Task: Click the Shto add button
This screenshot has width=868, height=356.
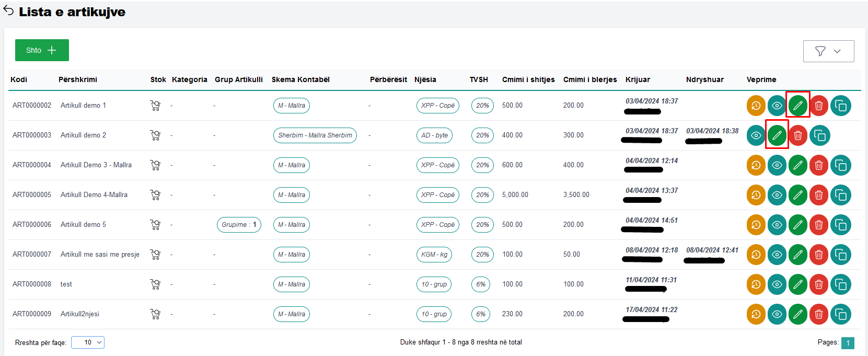Action: [42, 50]
